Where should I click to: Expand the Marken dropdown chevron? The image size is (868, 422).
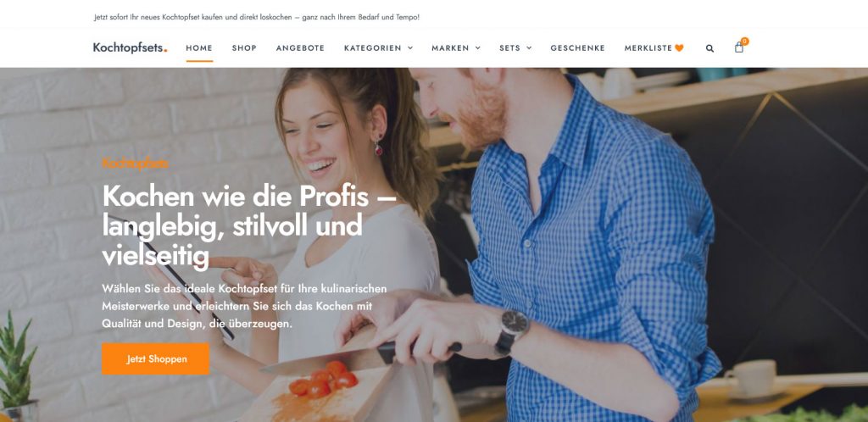tap(478, 48)
